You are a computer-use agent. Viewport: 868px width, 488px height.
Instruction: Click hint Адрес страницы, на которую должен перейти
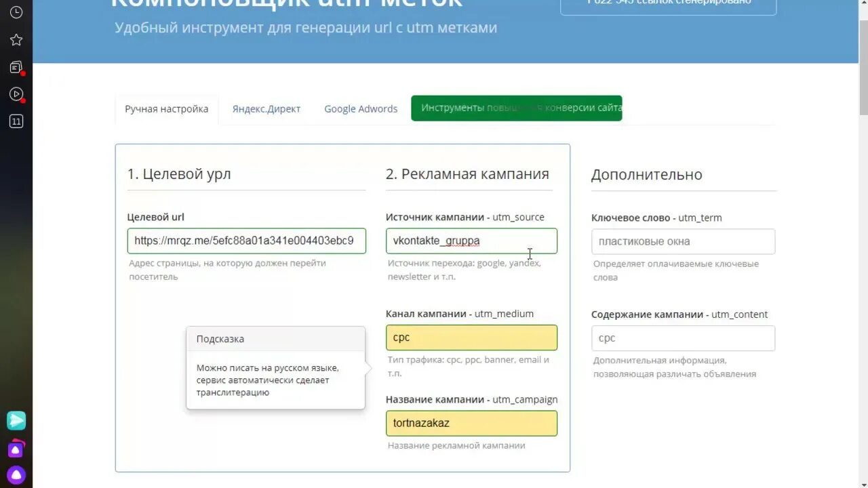(x=228, y=270)
